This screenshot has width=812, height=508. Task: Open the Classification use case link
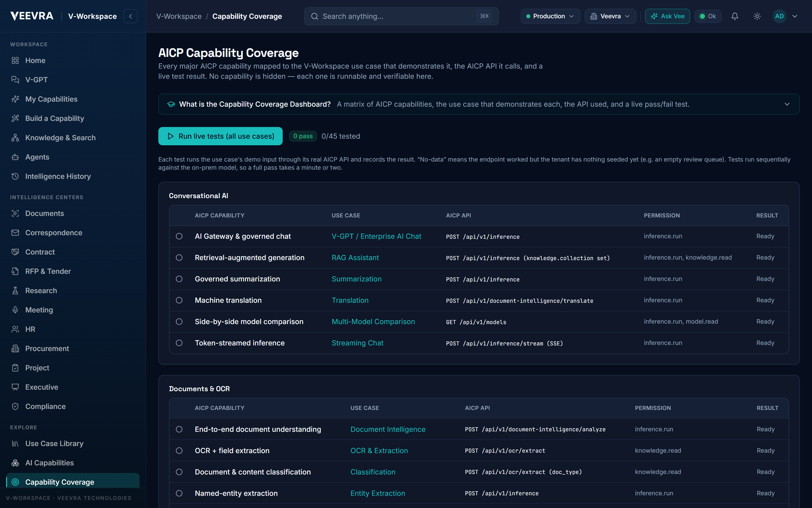(x=373, y=472)
